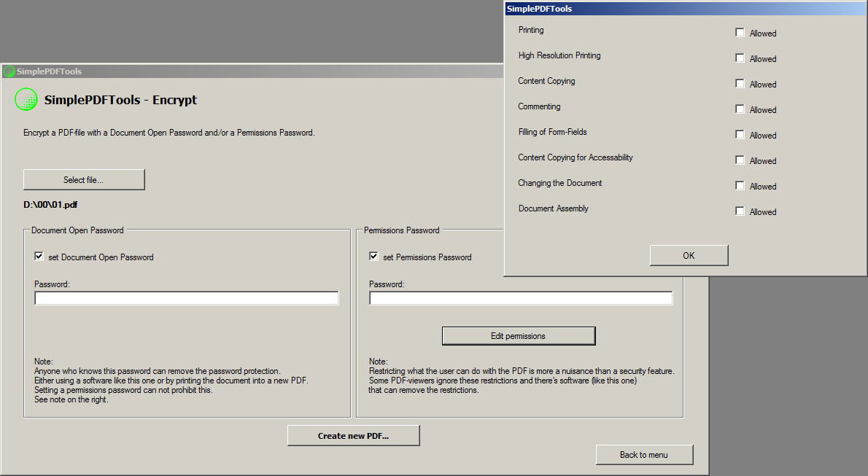Enable Content Copying for Accessability checkbox
This screenshot has height=476, width=868.
coord(740,160)
